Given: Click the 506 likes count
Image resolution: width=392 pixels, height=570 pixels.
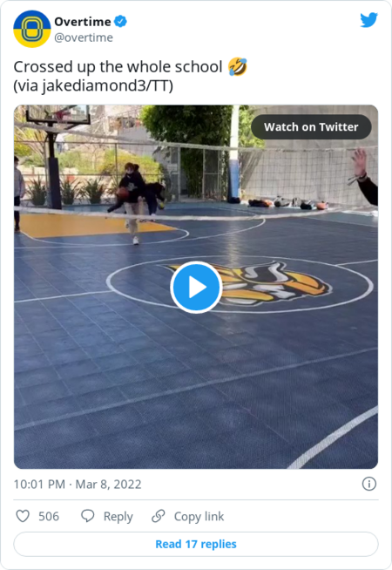Looking at the screenshot, I should pyautogui.click(x=49, y=516).
